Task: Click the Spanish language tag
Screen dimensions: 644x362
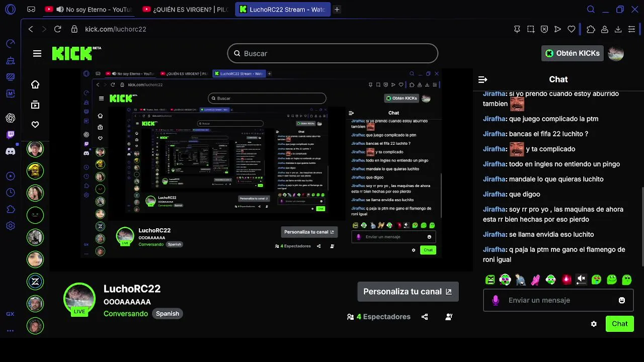Action: [x=168, y=314]
